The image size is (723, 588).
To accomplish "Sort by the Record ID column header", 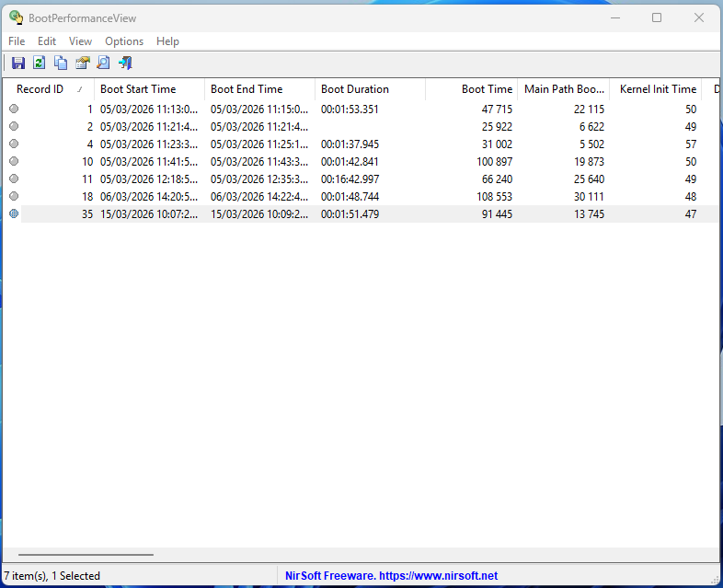I will (x=49, y=89).
